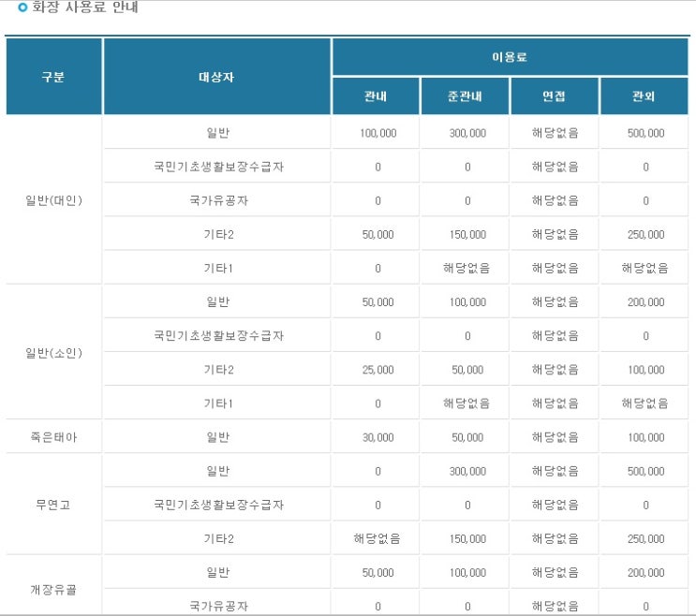Click 관내 0 in 무연고 일반 row
Screen dimensions: 696x616
(x=378, y=472)
